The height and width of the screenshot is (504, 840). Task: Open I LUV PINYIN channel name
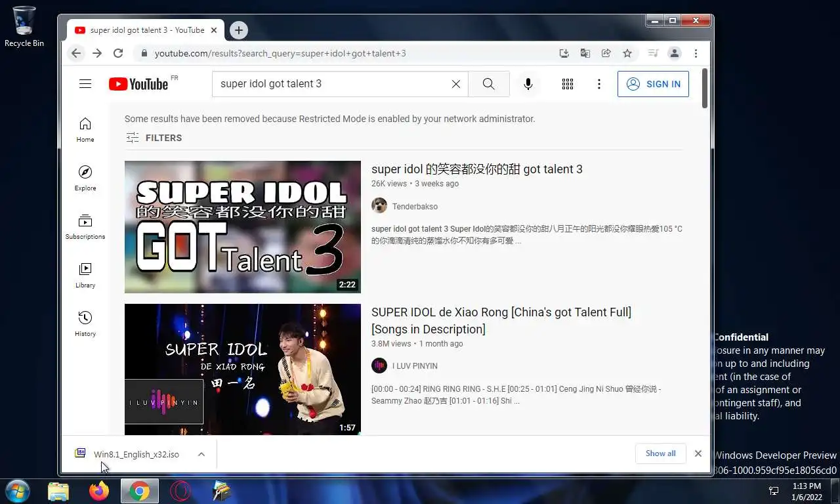click(x=415, y=366)
